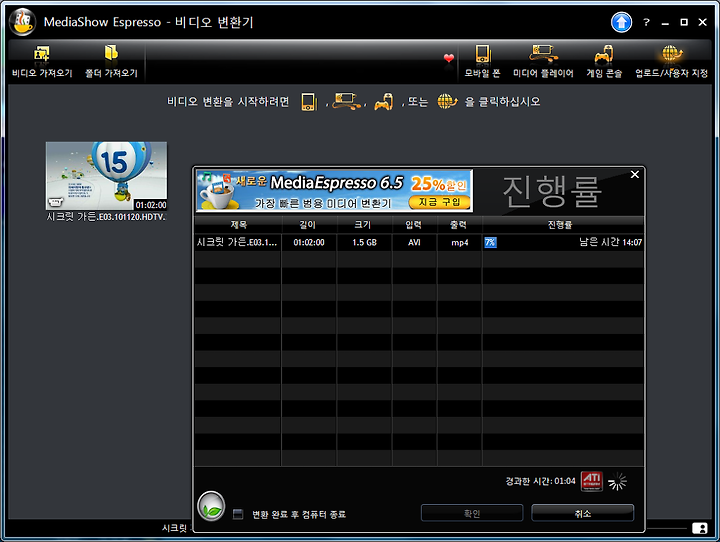The image size is (720, 542).
Task: Click the 1.5 GB size cell
Action: 364,242
